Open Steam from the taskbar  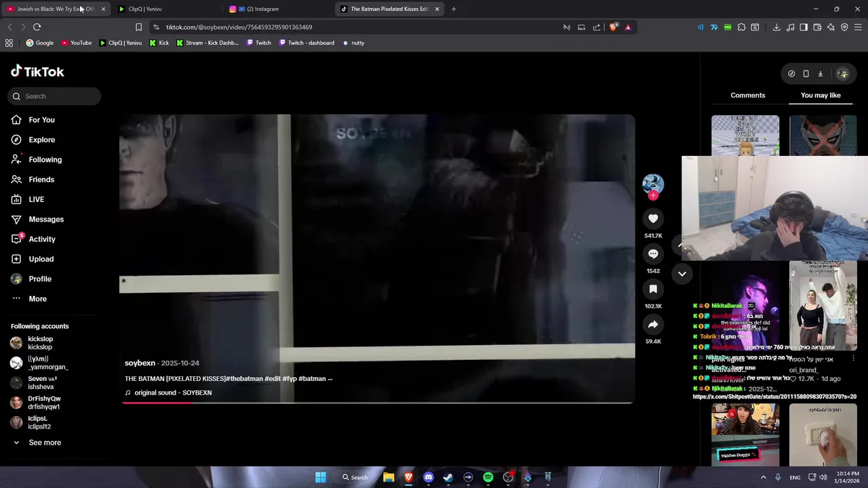[x=448, y=477]
